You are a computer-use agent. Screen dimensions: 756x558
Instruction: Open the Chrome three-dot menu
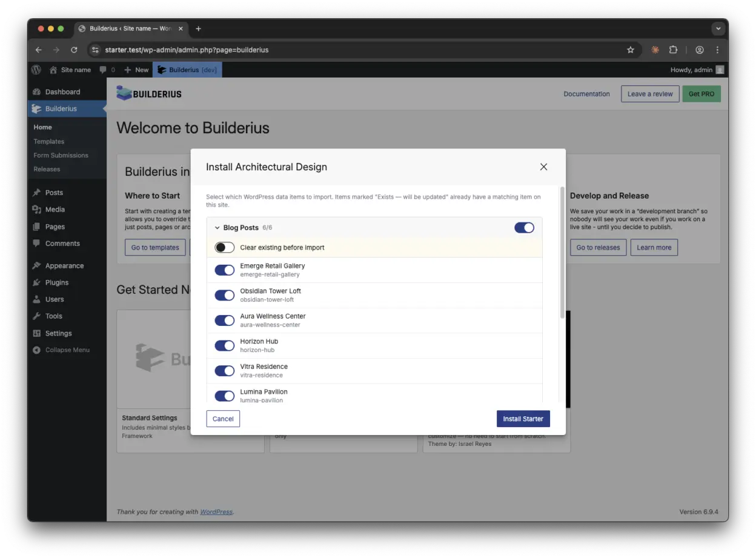[x=717, y=50]
